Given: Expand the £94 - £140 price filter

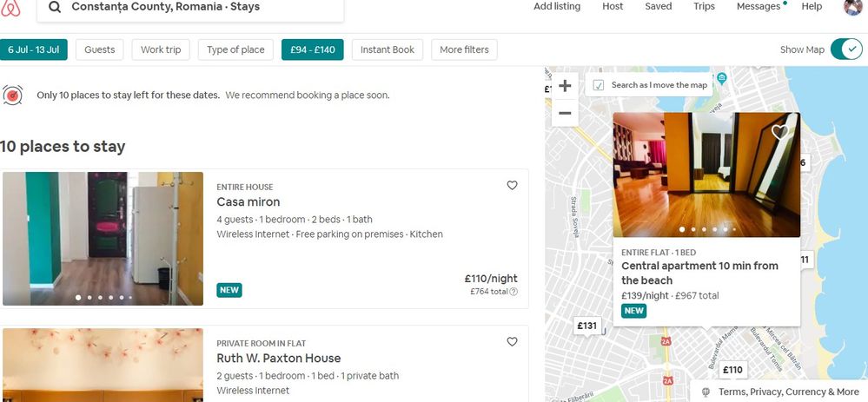Looking at the screenshot, I should point(313,49).
